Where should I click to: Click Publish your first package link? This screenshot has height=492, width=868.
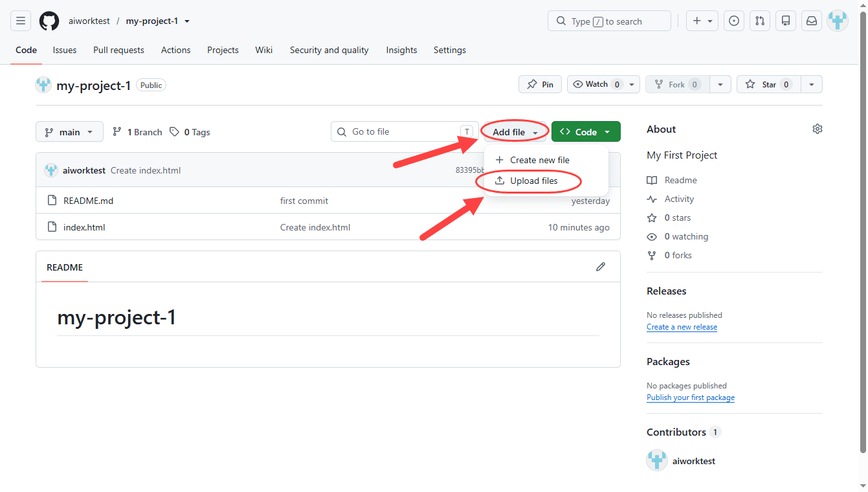tap(691, 397)
